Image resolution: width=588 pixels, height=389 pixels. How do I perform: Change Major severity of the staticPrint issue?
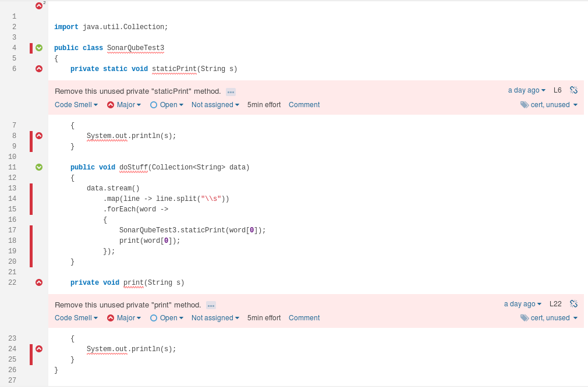pyautogui.click(x=125, y=105)
